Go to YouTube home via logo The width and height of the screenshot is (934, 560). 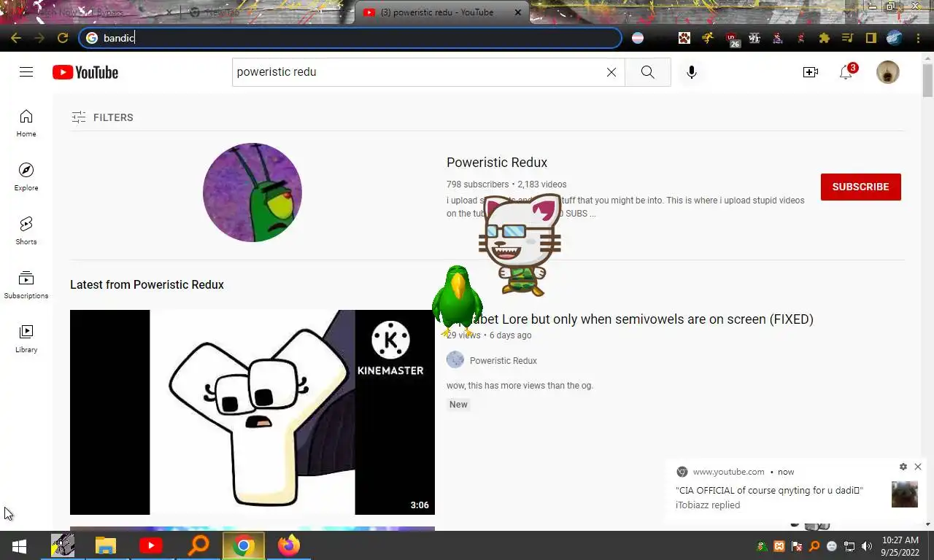click(85, 72)
